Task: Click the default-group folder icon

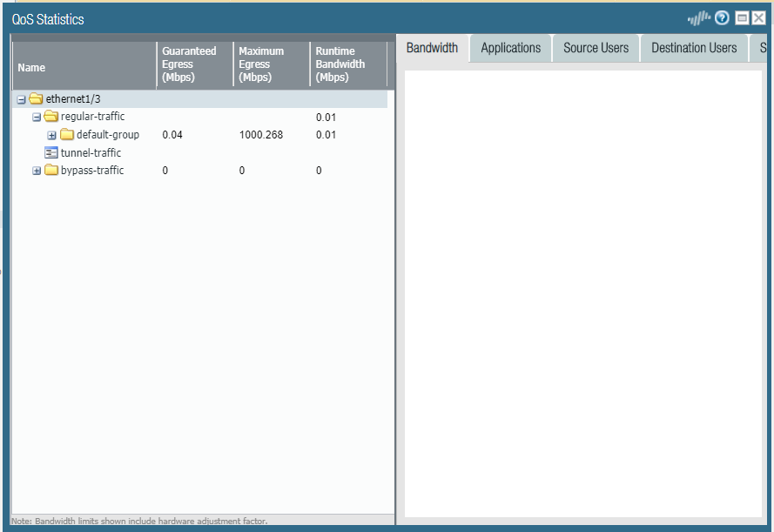Action: pyautogui.click(x=67, y=134)
